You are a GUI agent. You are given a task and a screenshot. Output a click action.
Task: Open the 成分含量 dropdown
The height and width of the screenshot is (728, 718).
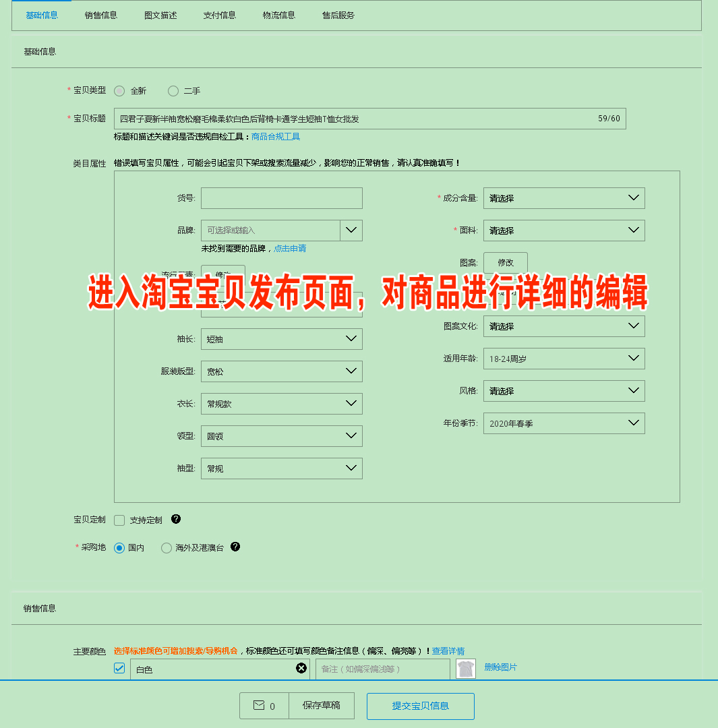564,198
